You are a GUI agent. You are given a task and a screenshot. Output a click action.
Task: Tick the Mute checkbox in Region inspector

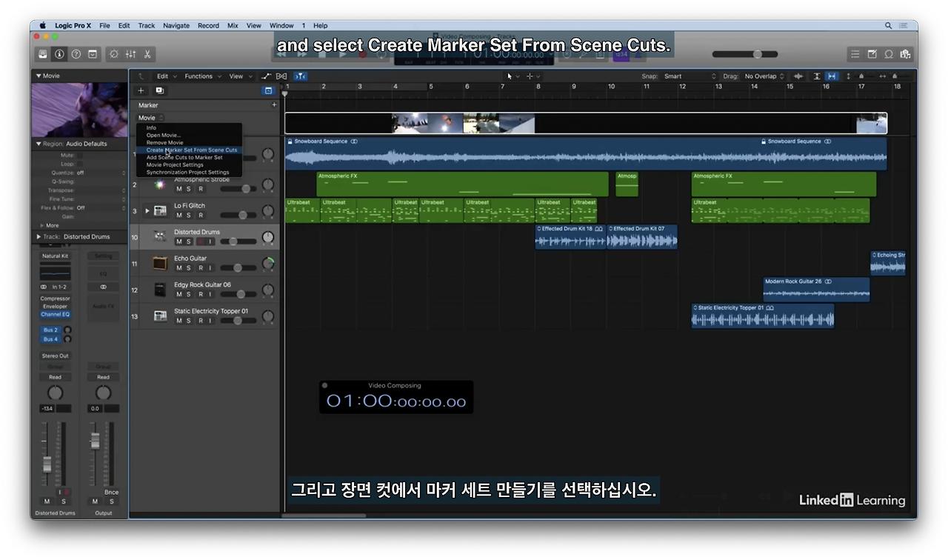80,156
